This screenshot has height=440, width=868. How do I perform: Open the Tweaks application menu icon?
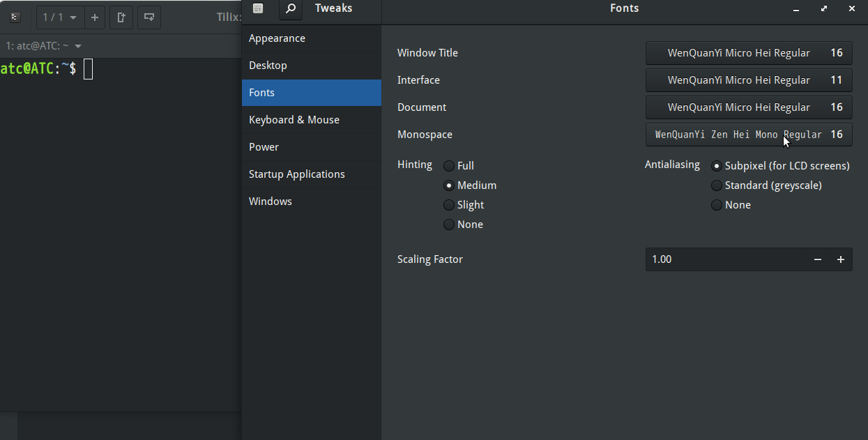pyautogui.click(x=258, y=9)
